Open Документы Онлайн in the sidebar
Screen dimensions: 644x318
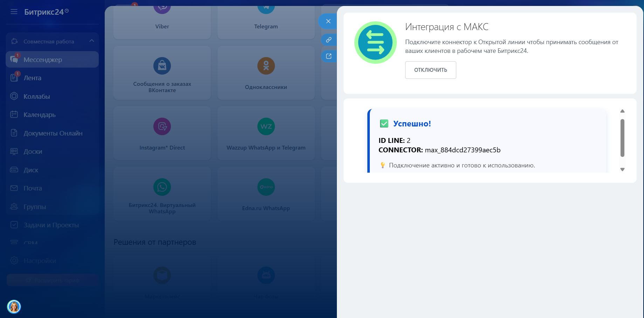52,133
